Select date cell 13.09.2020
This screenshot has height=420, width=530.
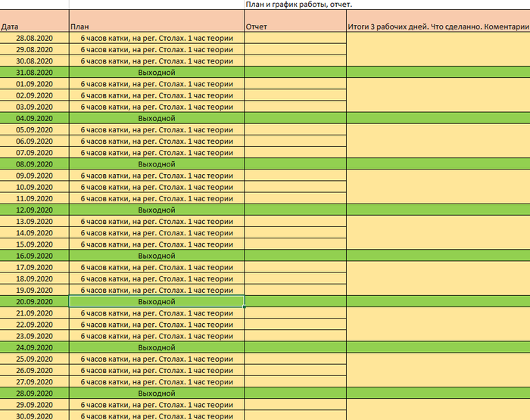(x=35, y=222)
